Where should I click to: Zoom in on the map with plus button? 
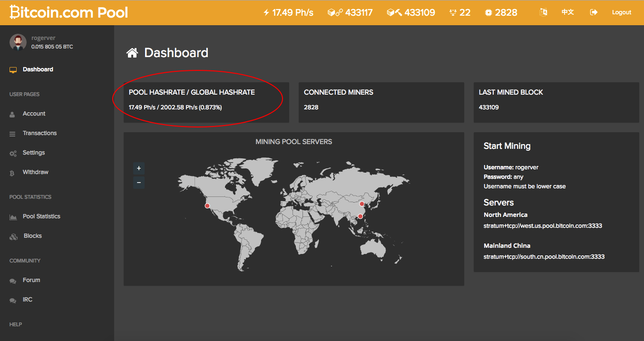(x=139, y=168)
